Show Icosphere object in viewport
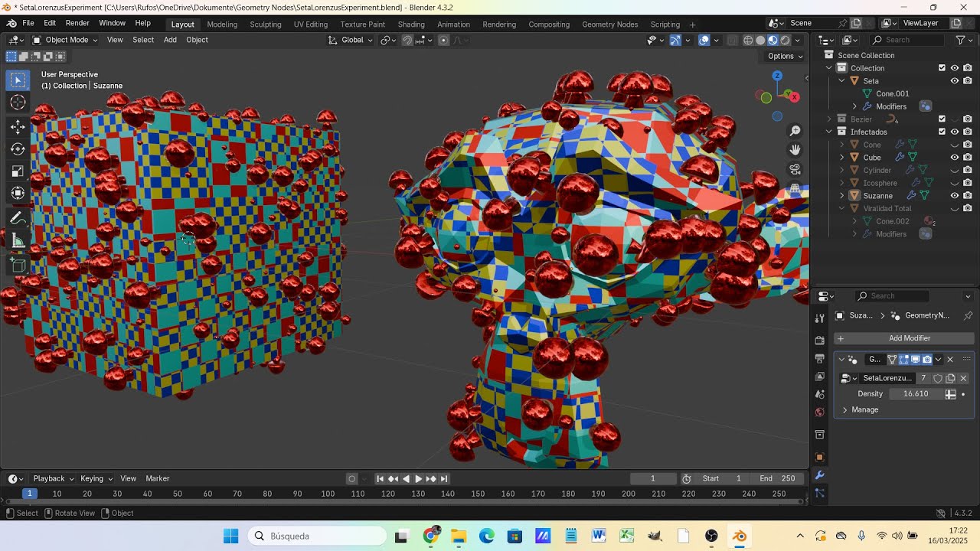Screen dimensions: 980x551 point(955,183)
